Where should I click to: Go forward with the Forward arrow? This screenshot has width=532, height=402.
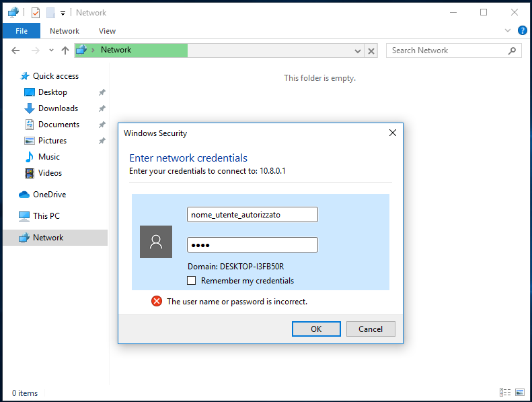point(35,51)
